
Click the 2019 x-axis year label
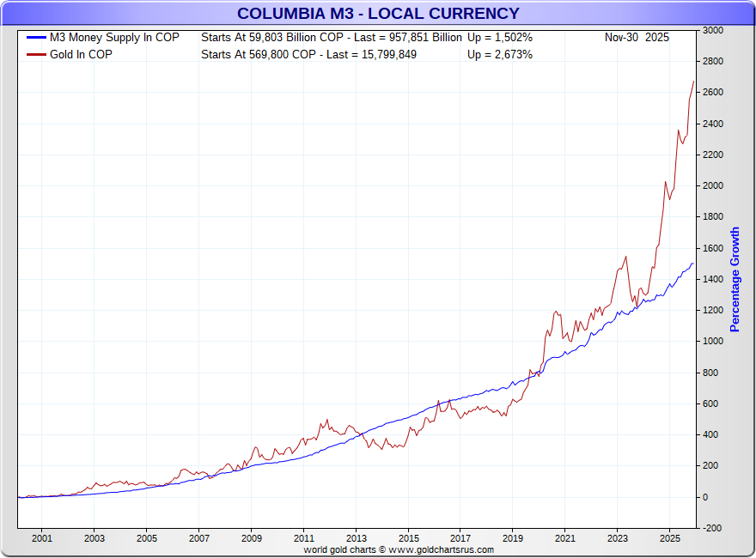point(513,538)
